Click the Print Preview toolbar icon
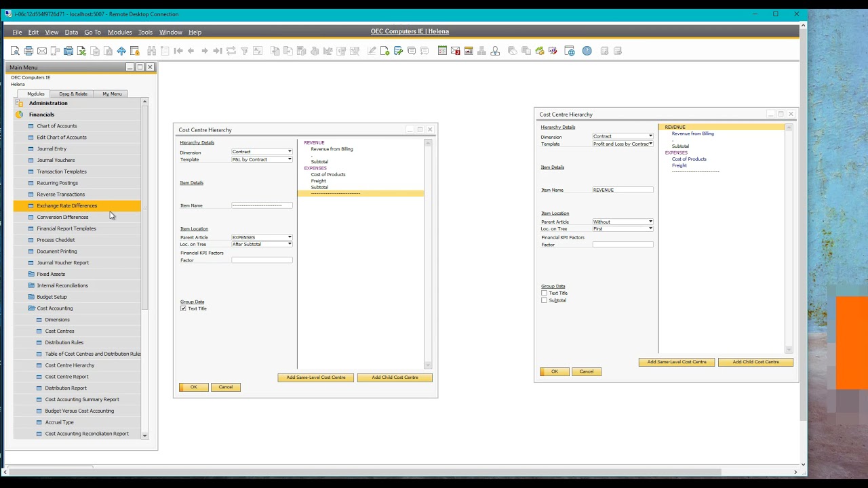868x488 pixels. coord(15,51)
